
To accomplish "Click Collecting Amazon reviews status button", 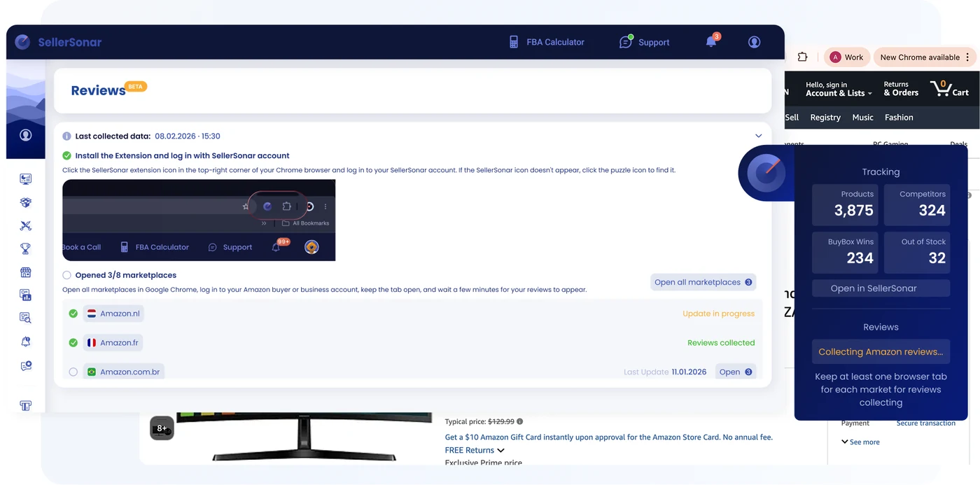I will click(x=881, y=352).
